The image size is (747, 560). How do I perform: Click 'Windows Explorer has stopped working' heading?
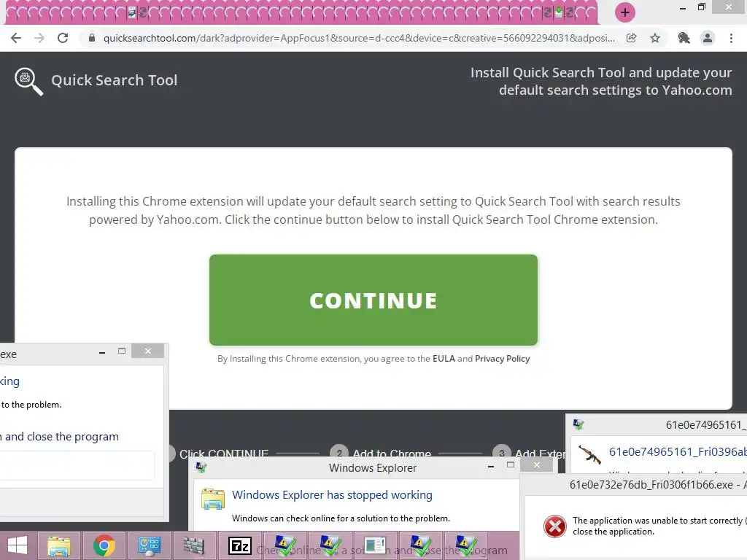(x=332, y=495)
